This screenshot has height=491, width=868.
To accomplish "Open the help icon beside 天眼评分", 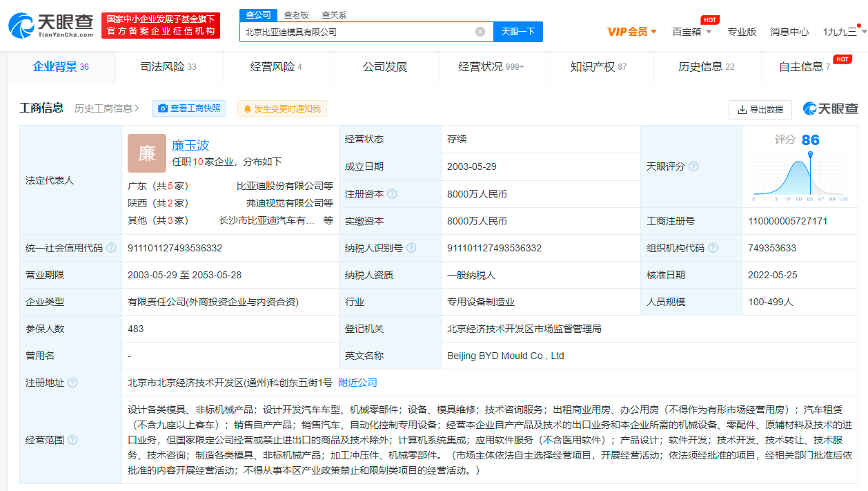I will [693, 166].
